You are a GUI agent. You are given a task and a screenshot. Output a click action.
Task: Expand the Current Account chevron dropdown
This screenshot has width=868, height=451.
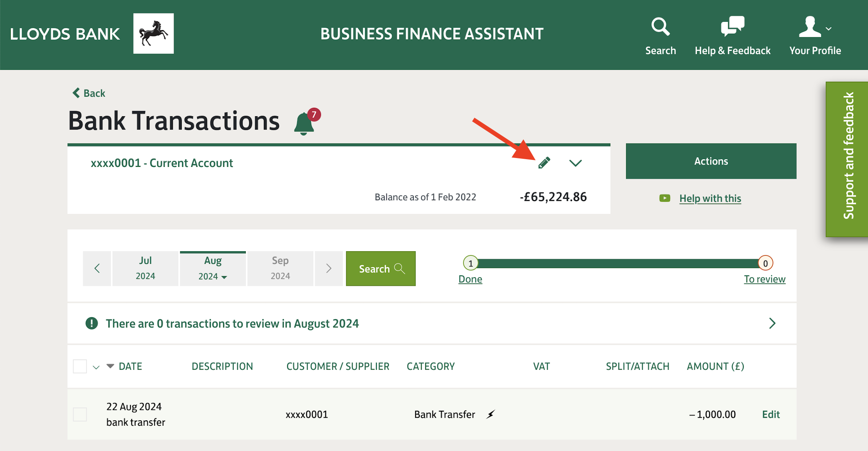point(575,163)
